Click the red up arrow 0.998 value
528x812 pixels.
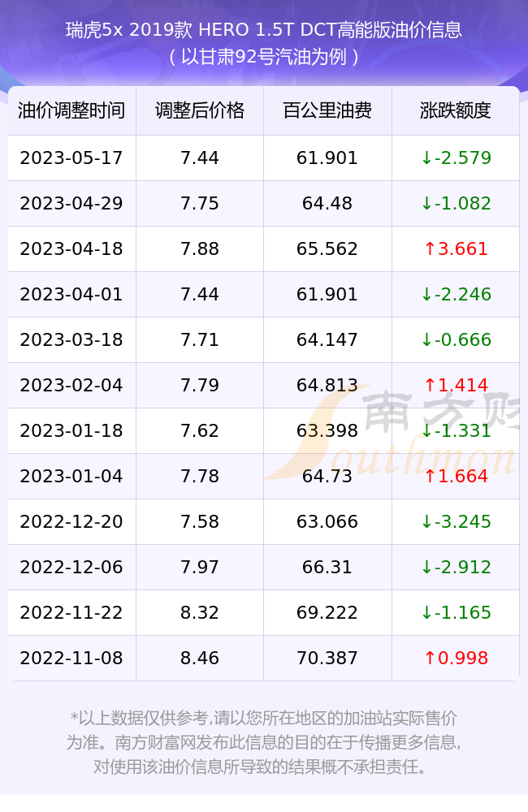(x=456, y=659)
